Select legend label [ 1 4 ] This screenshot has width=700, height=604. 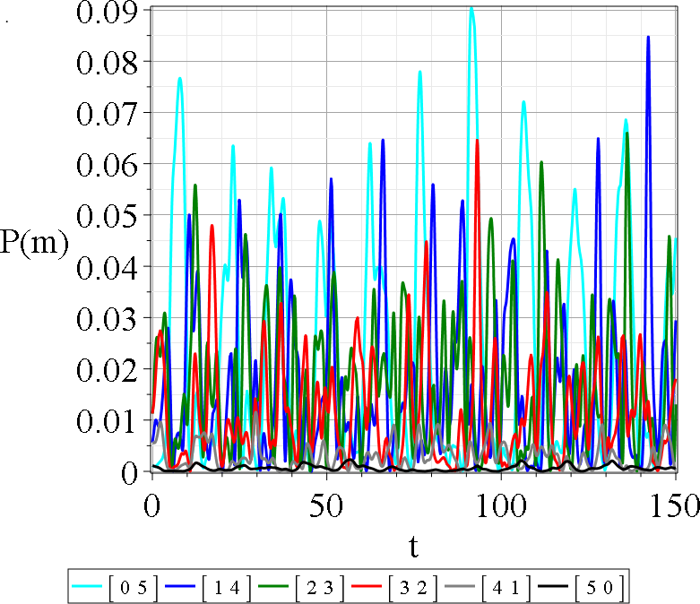tap(227, 588)
